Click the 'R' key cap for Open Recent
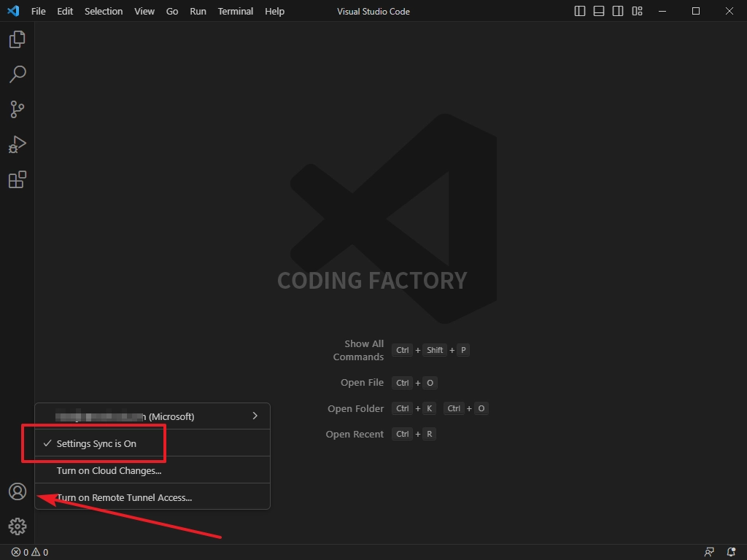 coord(429,434)
